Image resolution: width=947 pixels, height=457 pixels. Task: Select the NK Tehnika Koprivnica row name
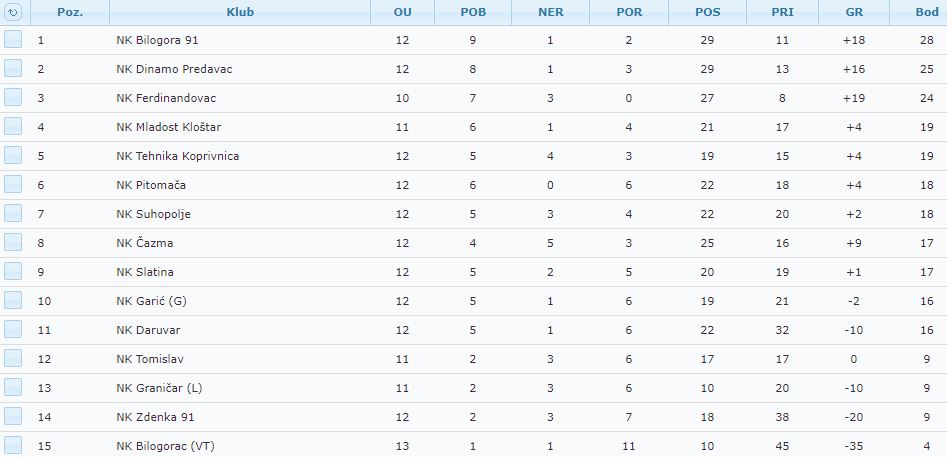pos(178,156)
